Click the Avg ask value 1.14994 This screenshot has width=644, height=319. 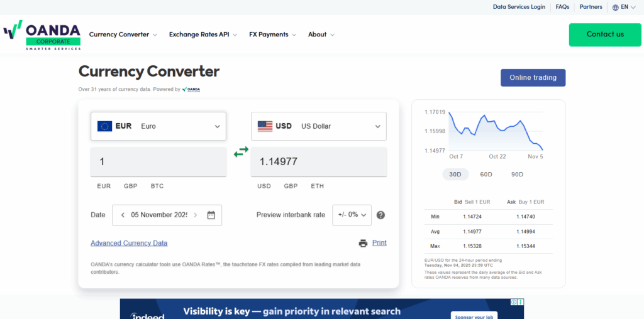point(526,232)
